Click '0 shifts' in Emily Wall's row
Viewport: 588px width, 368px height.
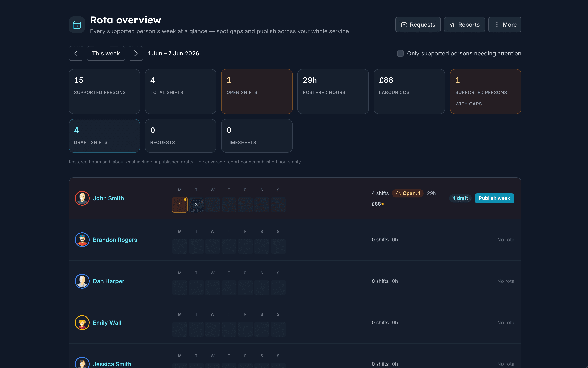pos(380,323)
